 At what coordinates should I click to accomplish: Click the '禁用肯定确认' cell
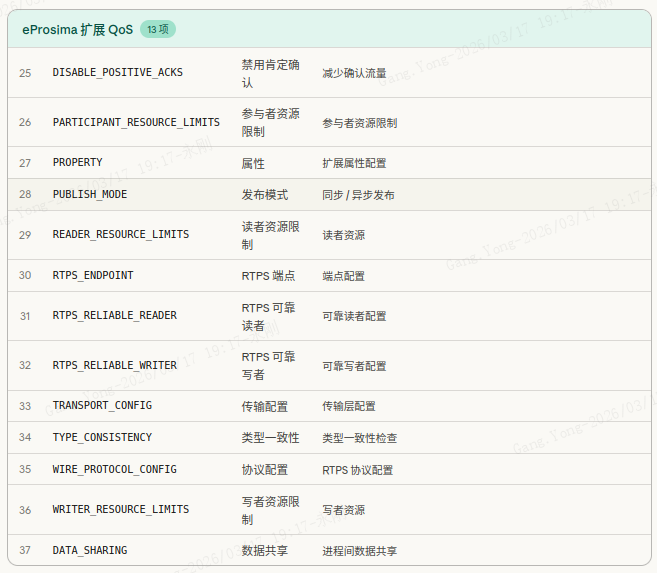pyautogui.click(x=271, y=73)
